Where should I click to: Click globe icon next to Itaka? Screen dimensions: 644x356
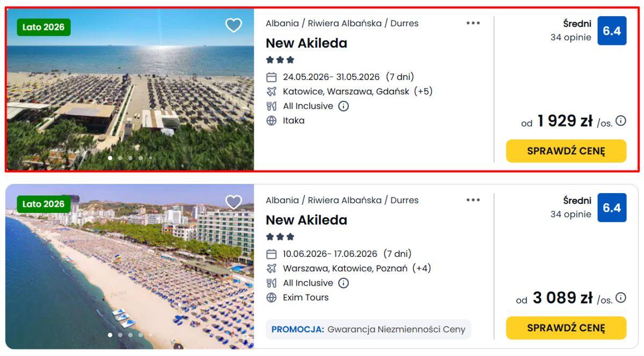pos(272,121)
